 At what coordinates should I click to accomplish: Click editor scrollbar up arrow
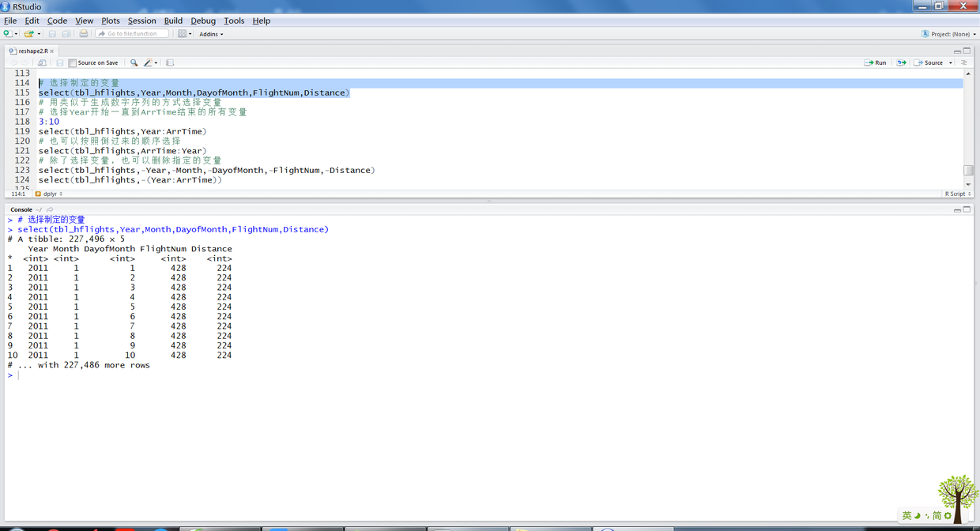point(968,73)
